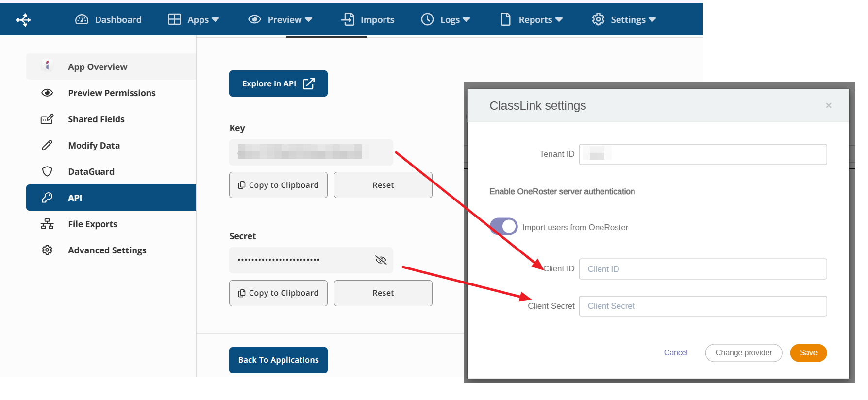
Task: Open the Dashboard menu item
Action: coord(109,19)
